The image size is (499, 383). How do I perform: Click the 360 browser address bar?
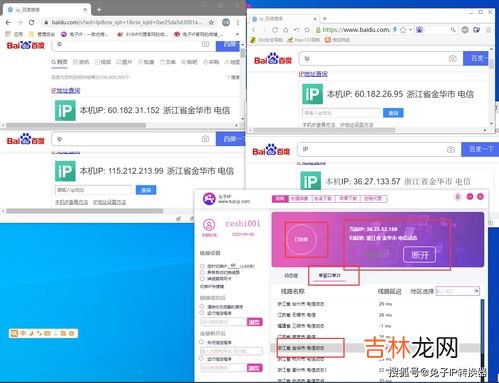(356, 30)
